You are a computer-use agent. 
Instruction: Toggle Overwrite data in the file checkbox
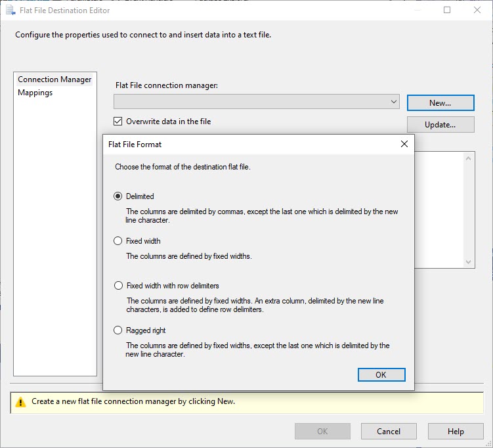pos(118,122)
